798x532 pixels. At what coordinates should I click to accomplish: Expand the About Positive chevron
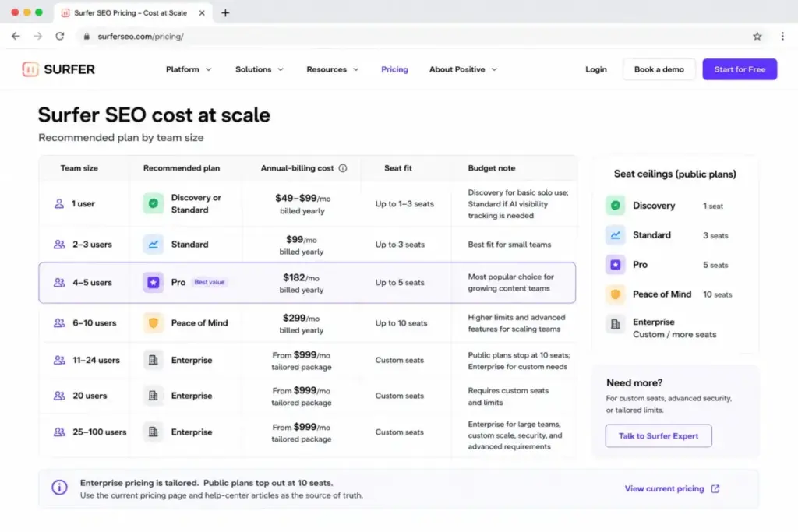coord(494,69)
